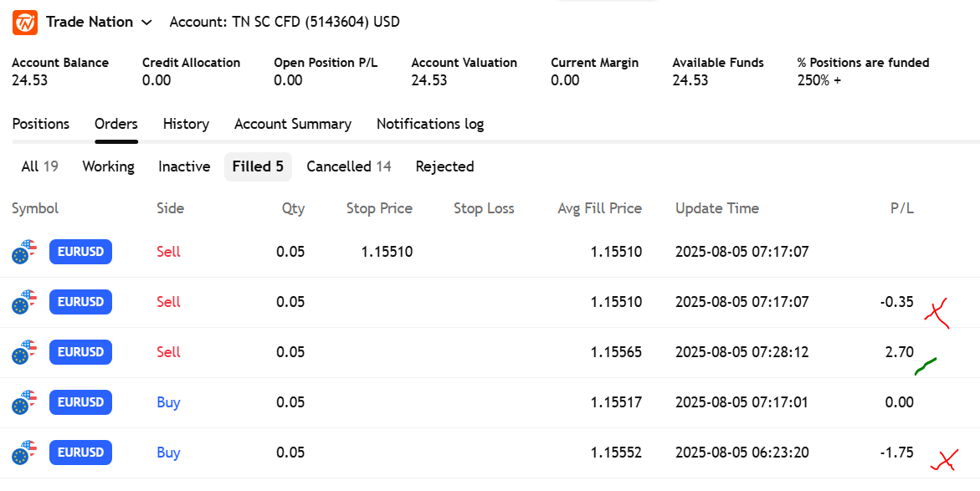Sort by the Update Time column header
This screenshot has width=980, height=491.
pyautogui.click(x=716, y=208)
